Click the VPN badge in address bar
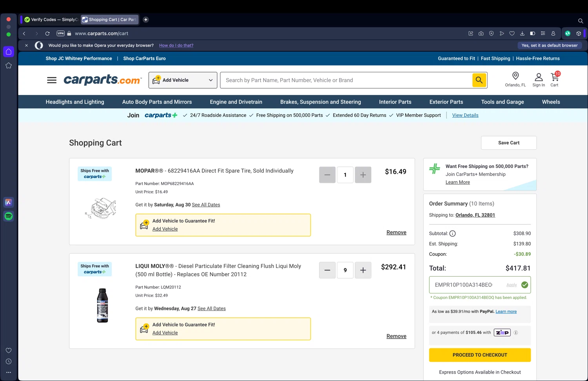 [x=60, y=33]
